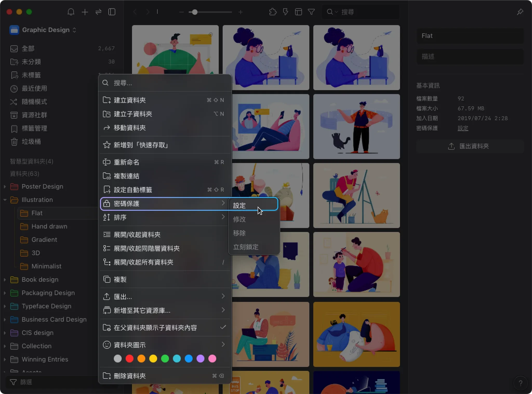Click the 匯出資料夾 export folder button
Viewport: 532px width, 394px height.
coord(470,146)
